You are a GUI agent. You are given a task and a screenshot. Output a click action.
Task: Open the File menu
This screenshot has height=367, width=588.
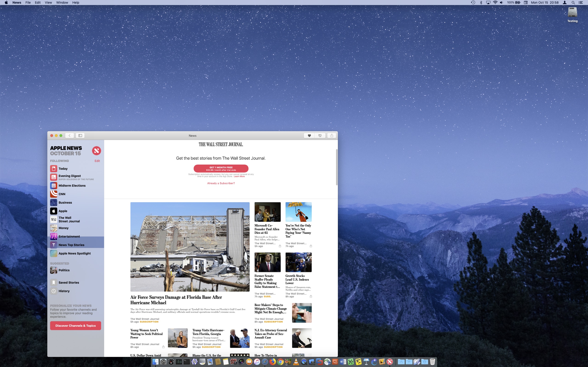point(28,3)
